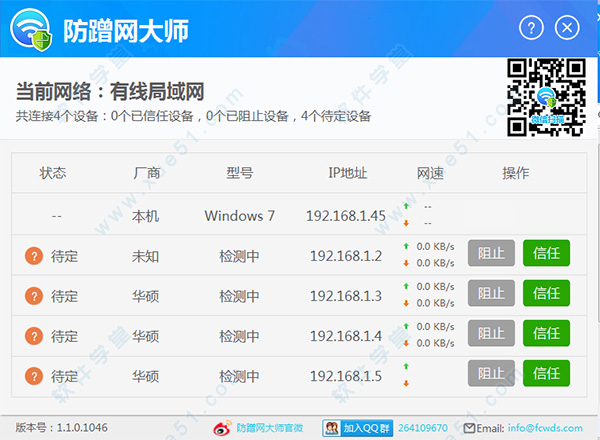Click the 操作 column header

point(516,173)
